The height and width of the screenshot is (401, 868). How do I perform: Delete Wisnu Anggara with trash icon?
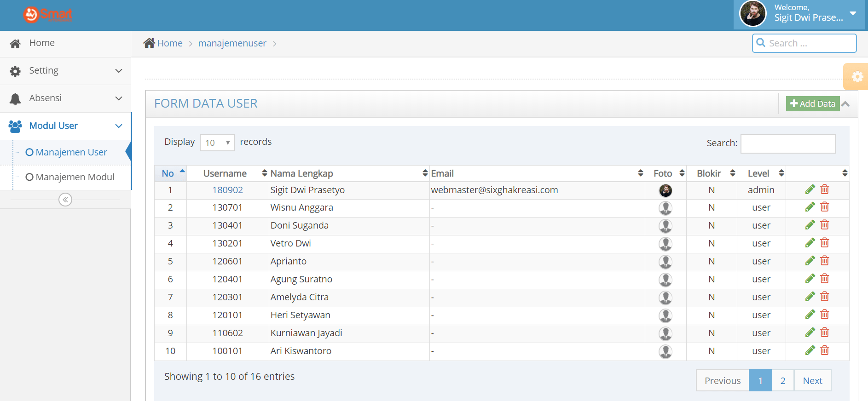825,207
